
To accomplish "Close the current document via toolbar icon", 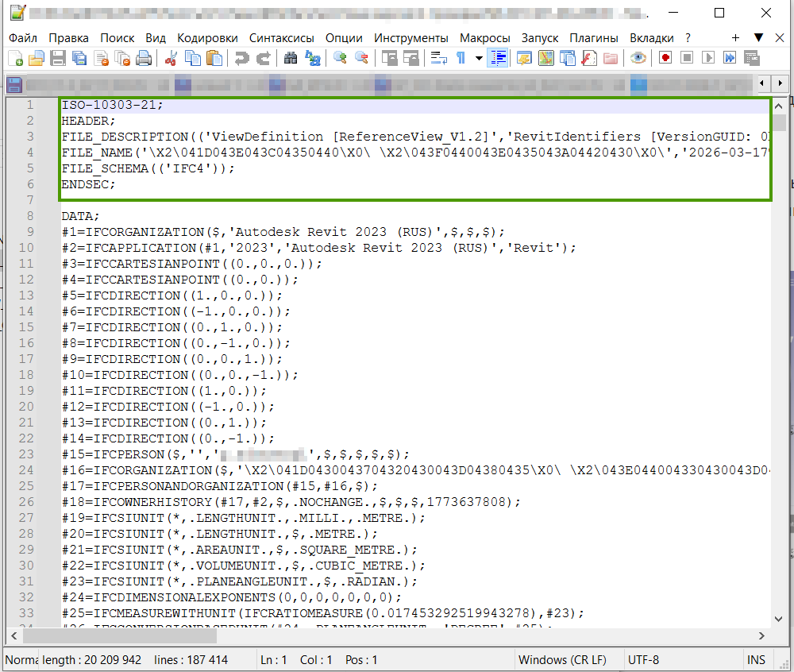I will click(x=102, y=59).
